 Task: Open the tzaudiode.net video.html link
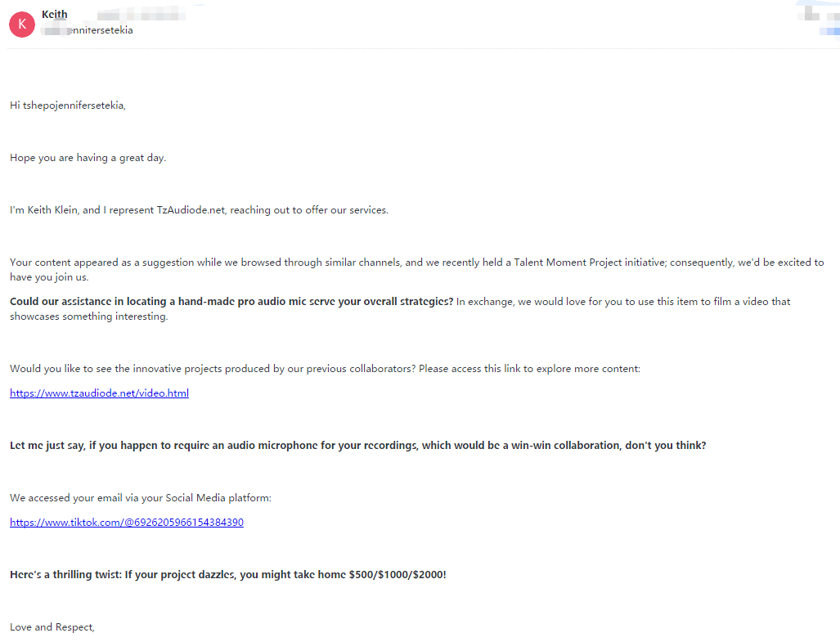99,393
